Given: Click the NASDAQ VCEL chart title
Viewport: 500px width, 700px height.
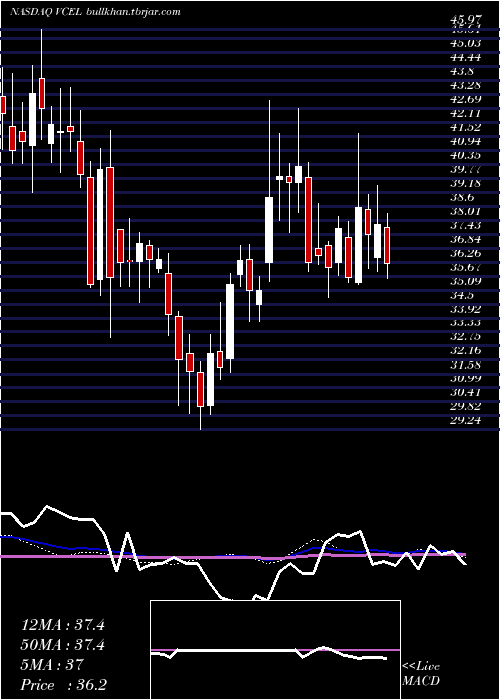Looking at the screenshot, I should [45, 12].
